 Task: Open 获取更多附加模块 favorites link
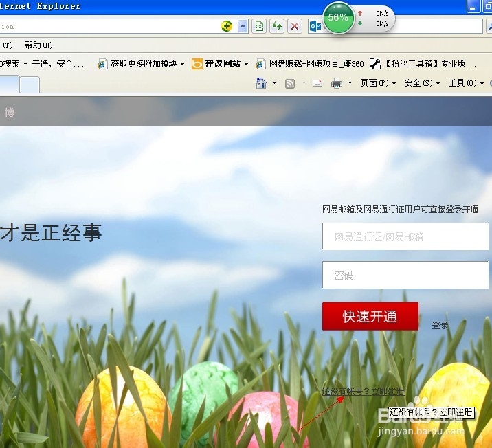point(144,64)
